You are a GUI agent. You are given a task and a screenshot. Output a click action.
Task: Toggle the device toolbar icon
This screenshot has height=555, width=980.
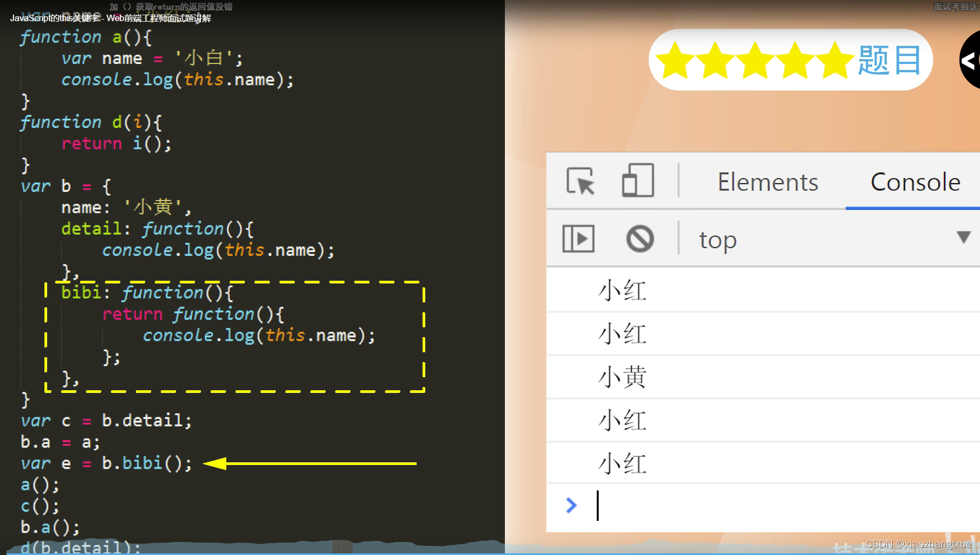pyautogui.click(x=638, y=180)
